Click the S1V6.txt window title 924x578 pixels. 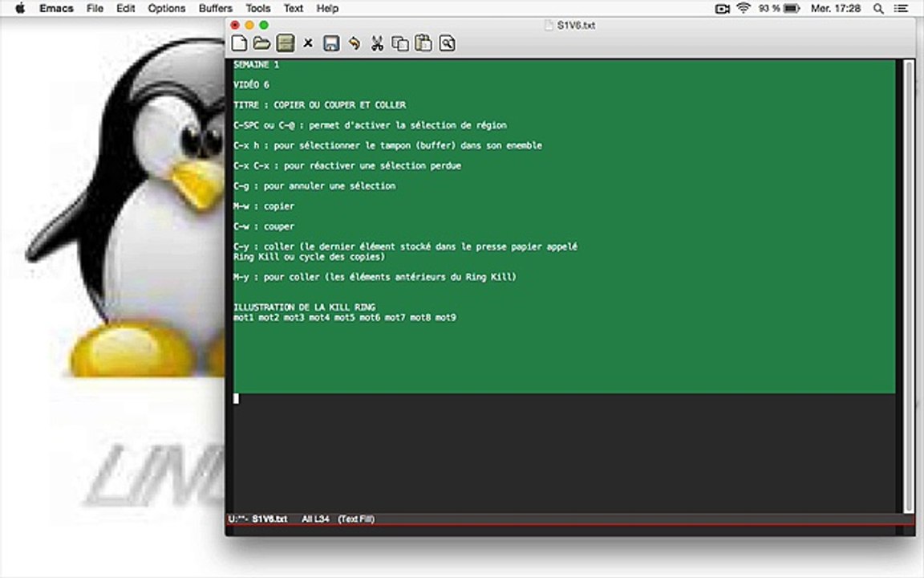(576, 26)
